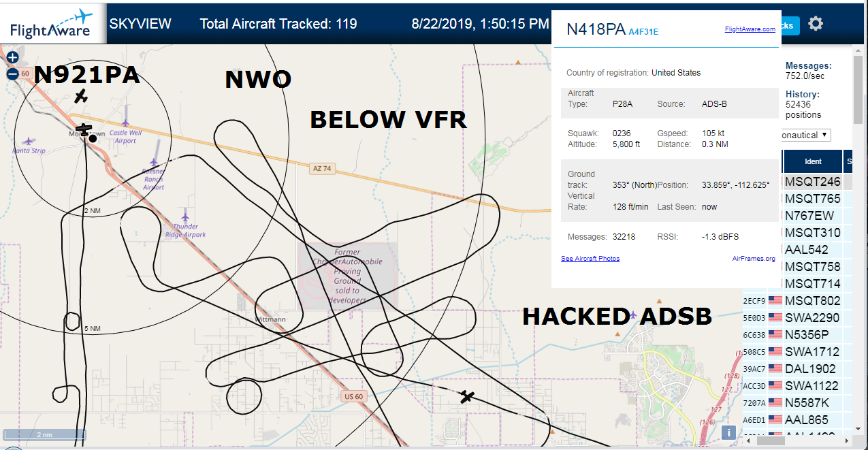The width and height of the screenshot is (868, 450).
Task: Select the aircraft icon under N921PA label
Action: tap(81, 97)
